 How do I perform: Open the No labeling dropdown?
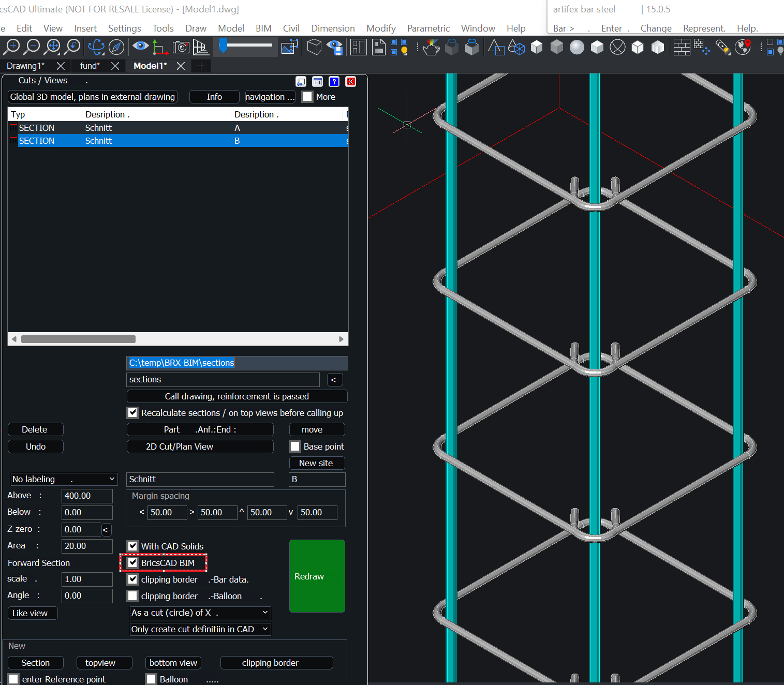(x=64, y=479)
